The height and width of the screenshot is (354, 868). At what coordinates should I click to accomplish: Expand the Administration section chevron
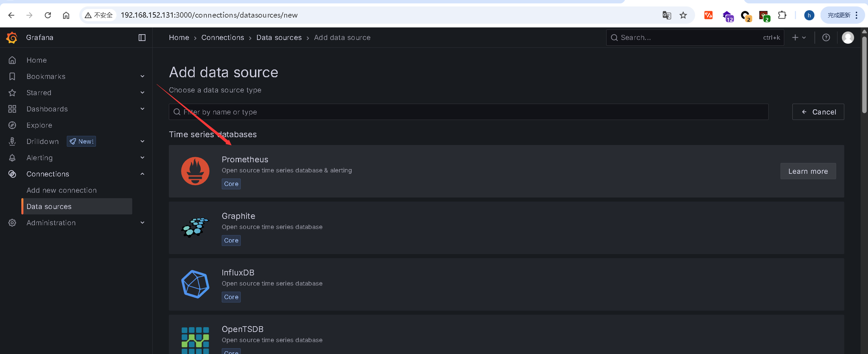point(142,223)
